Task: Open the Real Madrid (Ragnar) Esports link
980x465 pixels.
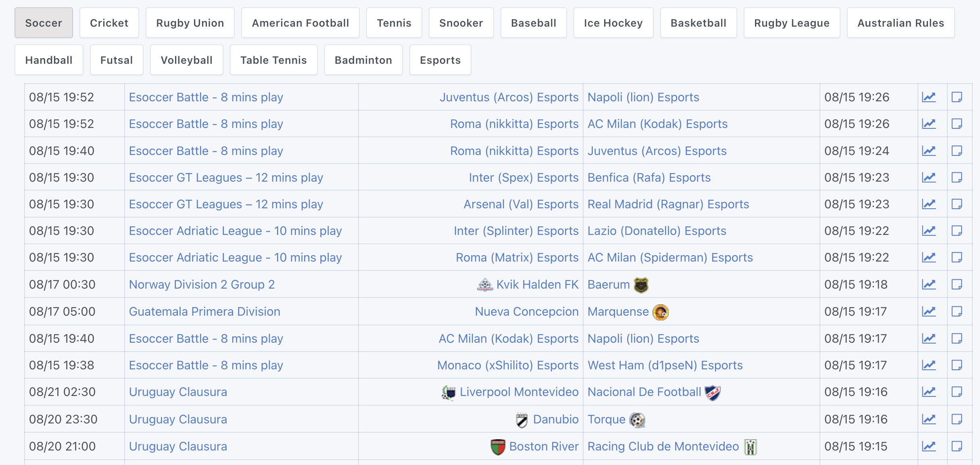Action: coord(668,204)
